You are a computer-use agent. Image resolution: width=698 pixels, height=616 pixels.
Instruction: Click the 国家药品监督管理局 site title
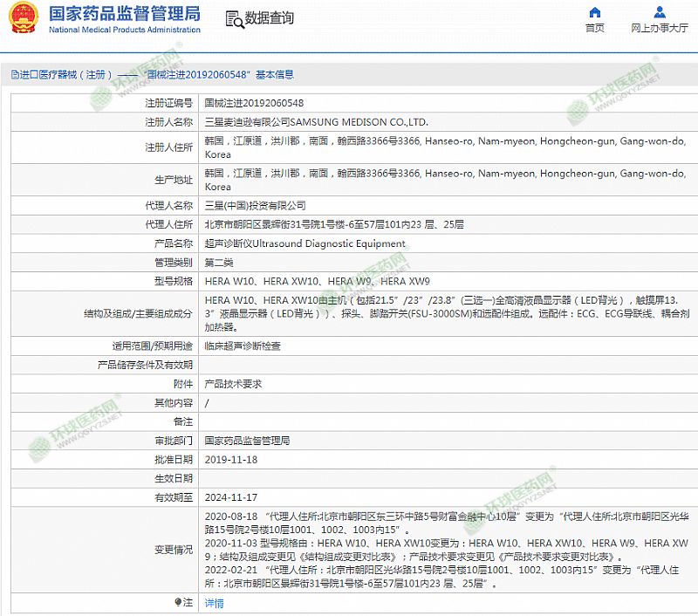pyautogui.click(x=124, y=13)
